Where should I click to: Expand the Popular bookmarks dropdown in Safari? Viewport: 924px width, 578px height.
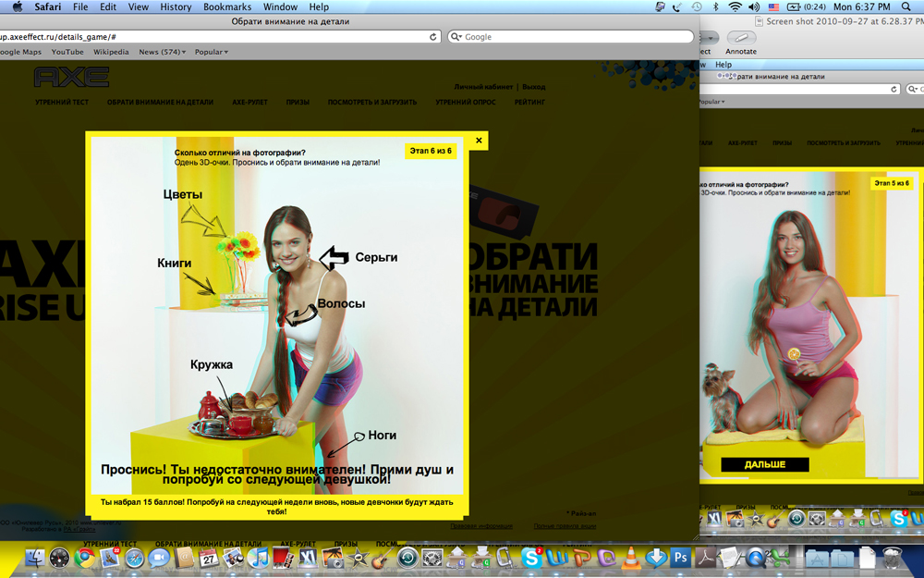point(211,52)
